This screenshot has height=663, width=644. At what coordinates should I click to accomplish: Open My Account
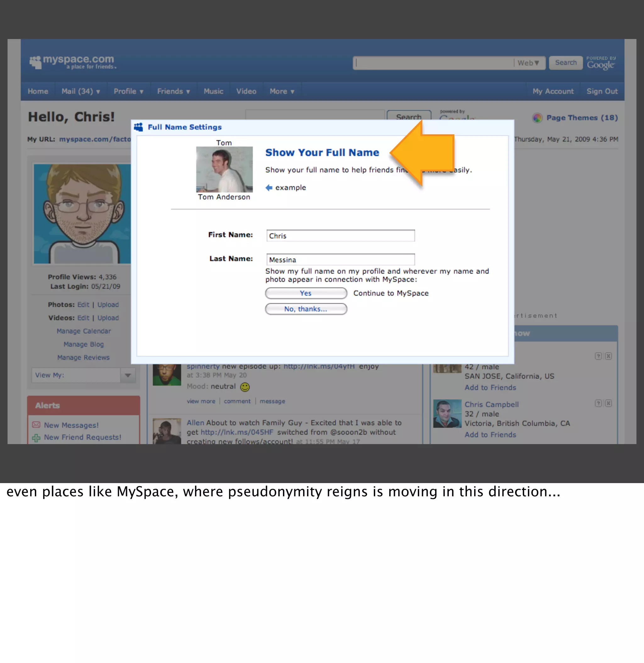click(553, 91)
